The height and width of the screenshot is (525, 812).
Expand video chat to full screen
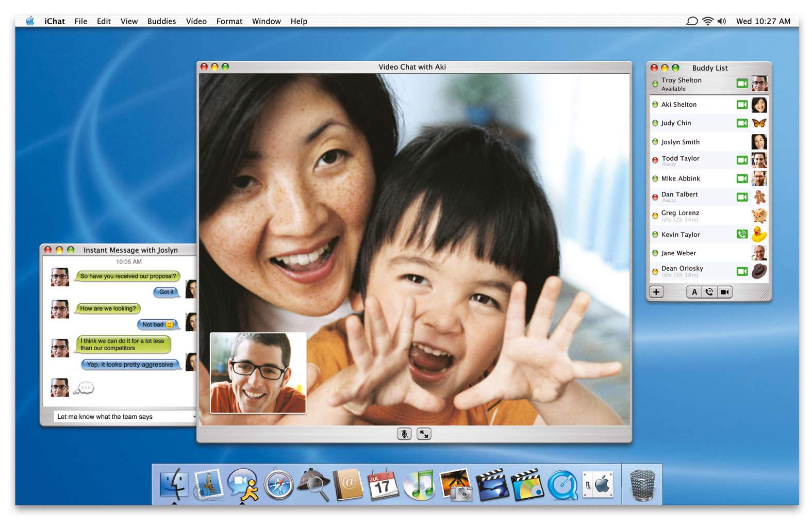[x=424, y=434]
